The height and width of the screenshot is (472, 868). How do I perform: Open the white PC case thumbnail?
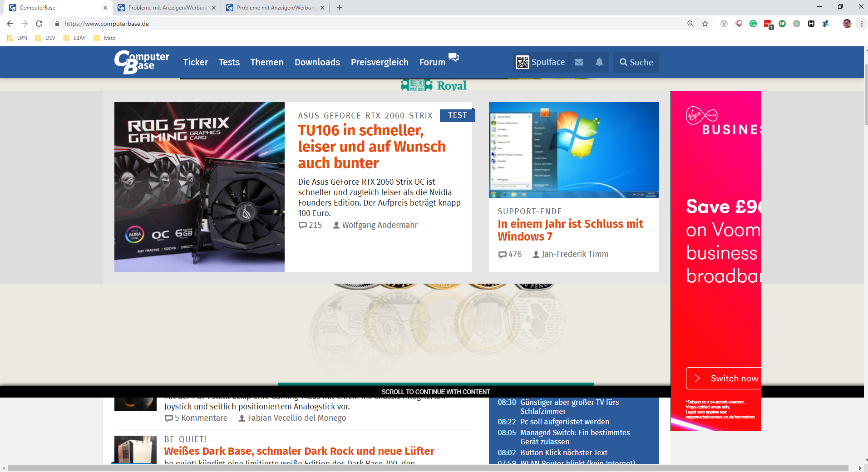click(135, 450)
